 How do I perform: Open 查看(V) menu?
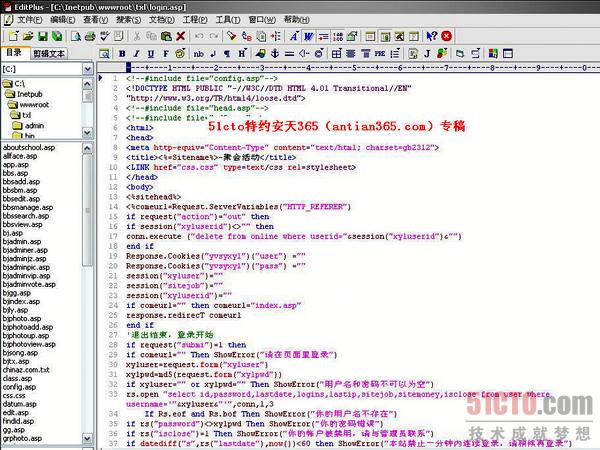pyautogui.click(x=96, y=19)
